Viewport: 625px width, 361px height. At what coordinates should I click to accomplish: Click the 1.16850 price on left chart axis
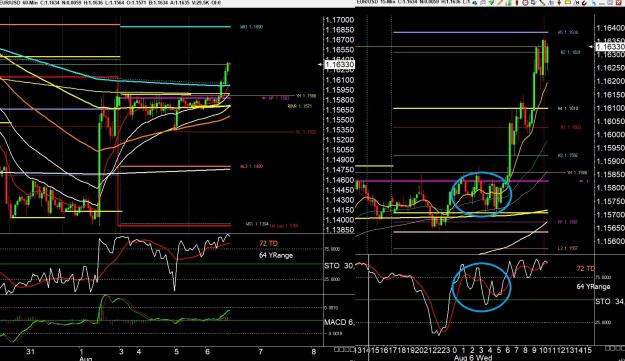point(340,30)
